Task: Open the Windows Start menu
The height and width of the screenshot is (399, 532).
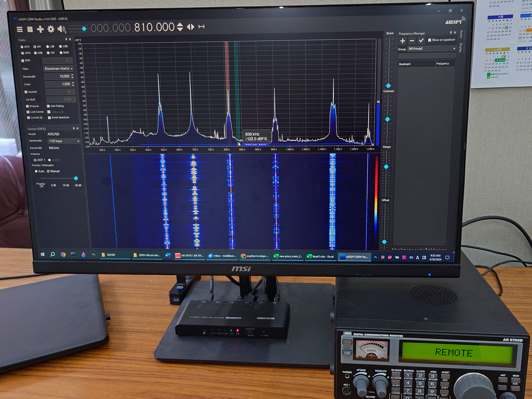Action: 43,254
